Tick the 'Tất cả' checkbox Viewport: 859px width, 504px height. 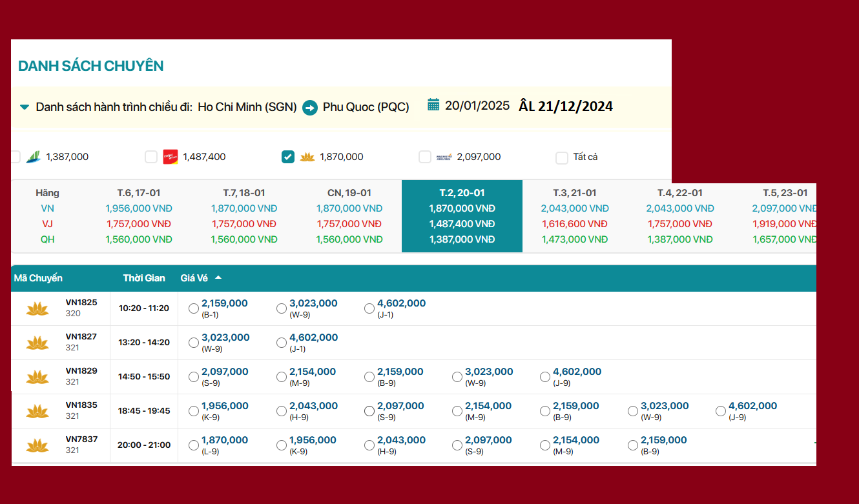(562, 157)
